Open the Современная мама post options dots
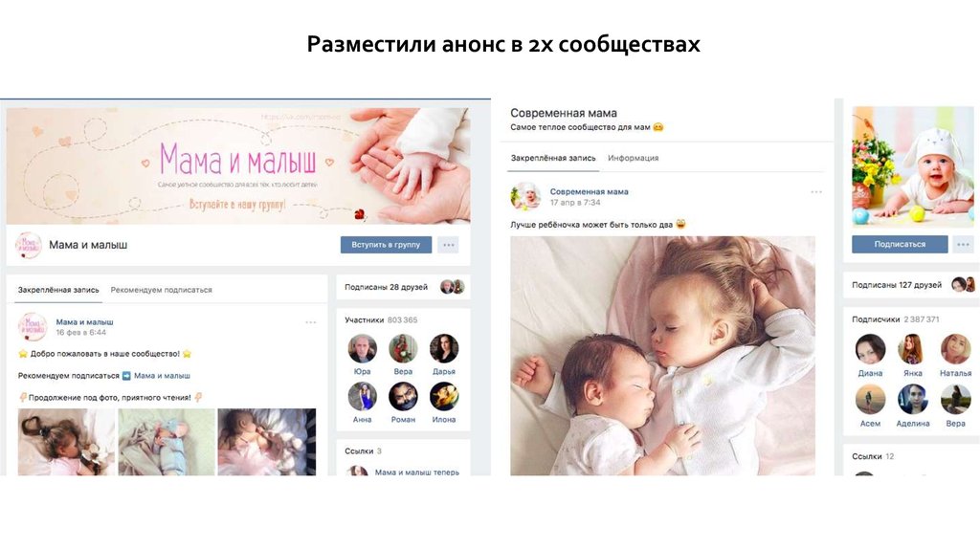The width and height of the screenshot is (980, 549). click(816, 191)
